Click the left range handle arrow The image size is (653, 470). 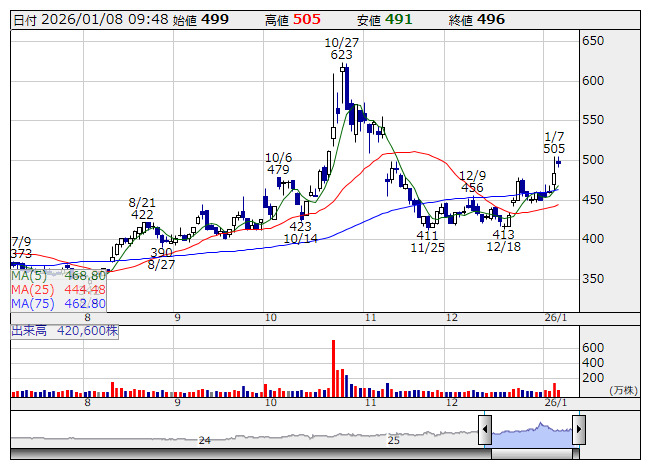tap(485, 431)
